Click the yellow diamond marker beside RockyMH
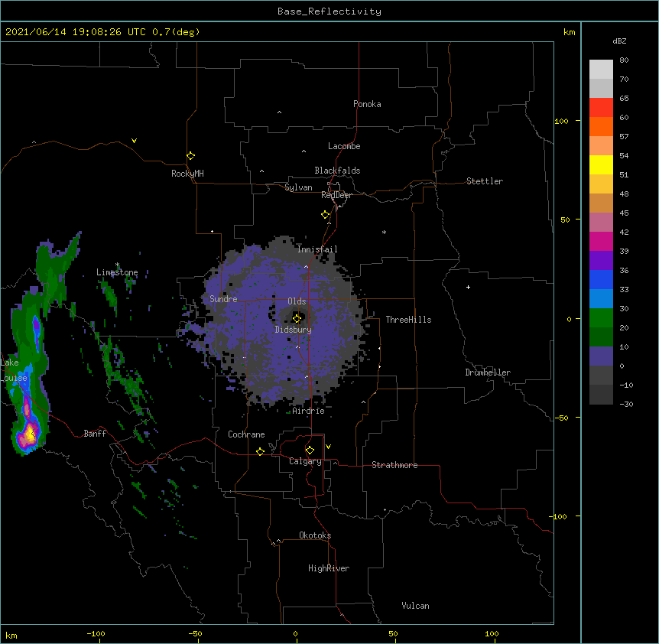The width and height of the screenshot is (659, 644). click(191, 156)
